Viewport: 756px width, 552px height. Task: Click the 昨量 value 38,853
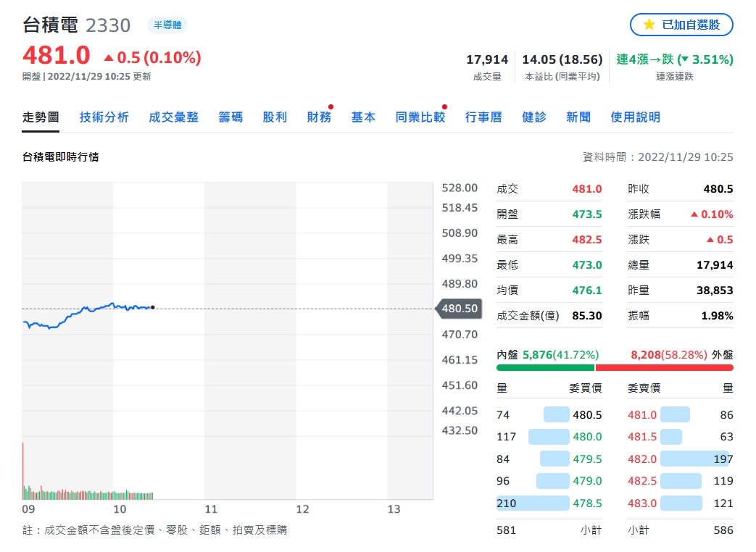pyautogui.click(x=715, y=290)
